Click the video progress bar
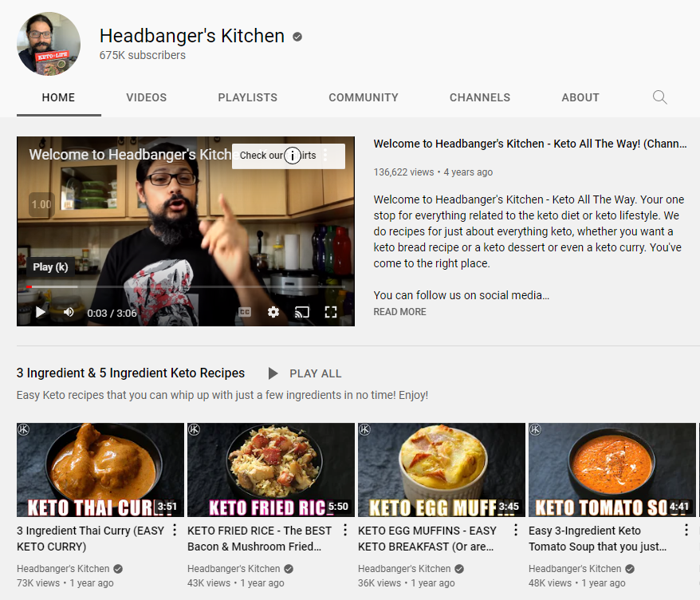 [x=185, y=286]
